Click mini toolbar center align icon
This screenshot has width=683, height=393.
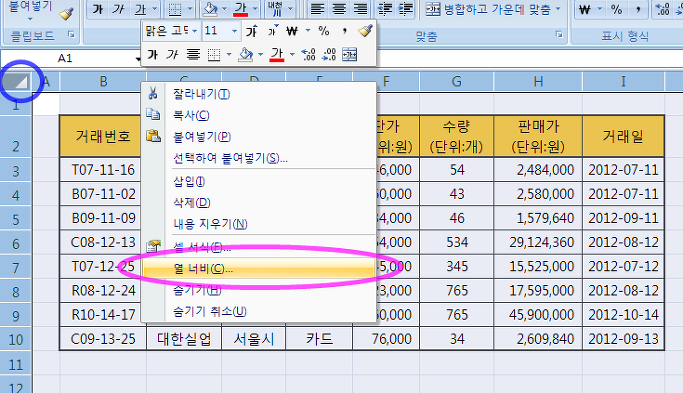pos(193,54)
